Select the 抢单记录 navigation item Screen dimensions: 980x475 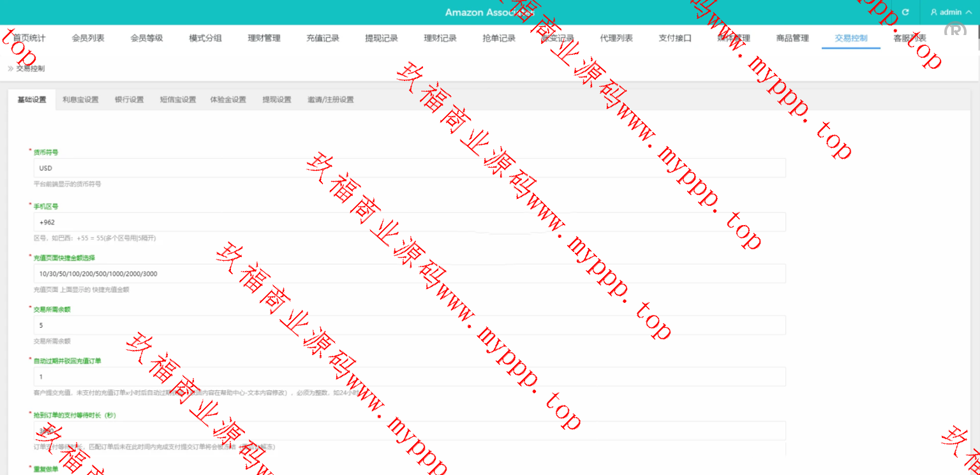[x=499, y=38]
